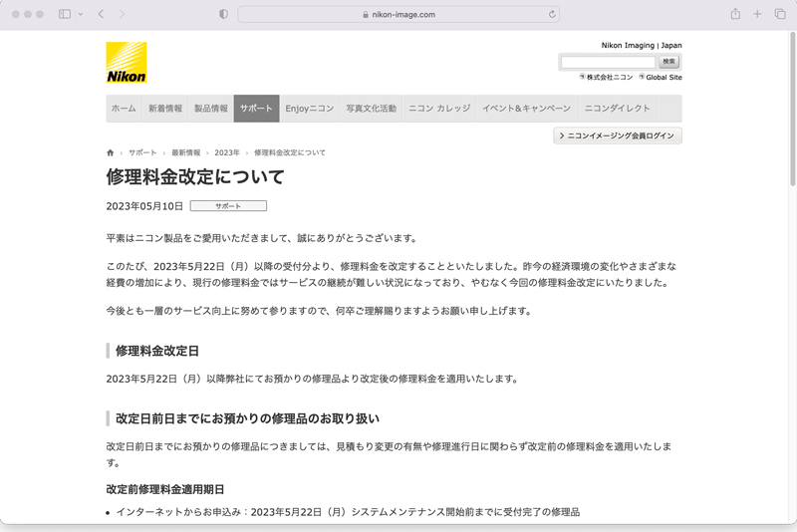797x532 pixels.
Task: Select the サポート navigation tab
Action: [257, 109]
